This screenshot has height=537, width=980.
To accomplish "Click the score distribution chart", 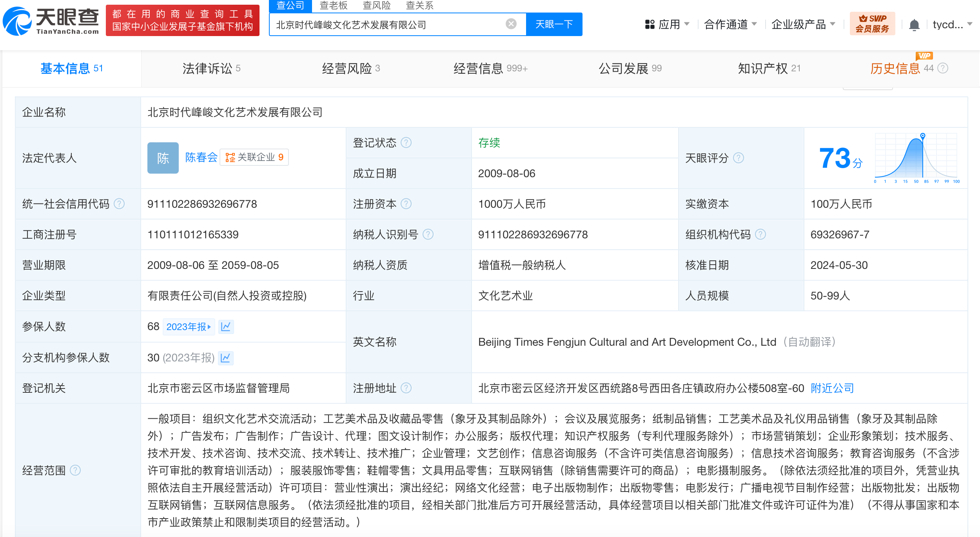I will pos(916,158).
